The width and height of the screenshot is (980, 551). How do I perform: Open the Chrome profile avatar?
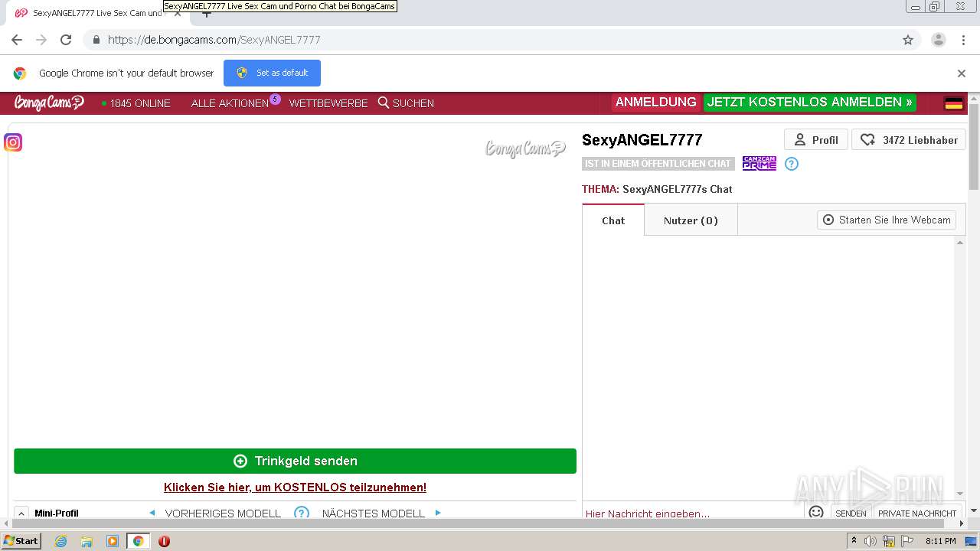(x=939, y=40)
